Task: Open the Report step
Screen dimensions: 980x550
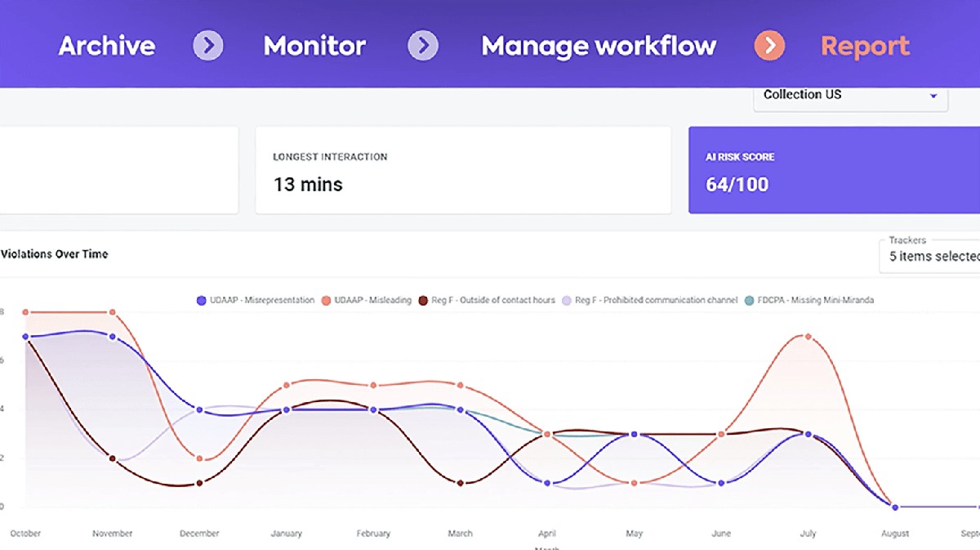Action: coord(865,46)
